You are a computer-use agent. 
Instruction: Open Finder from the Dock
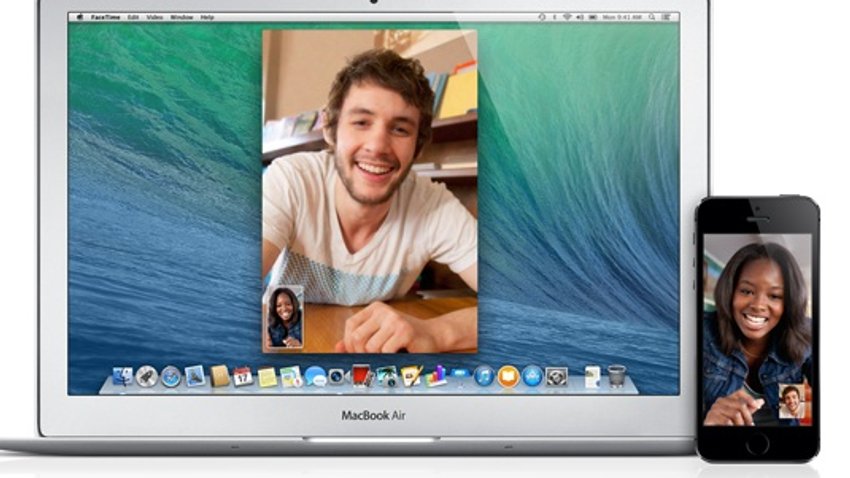tap(123, 376)
